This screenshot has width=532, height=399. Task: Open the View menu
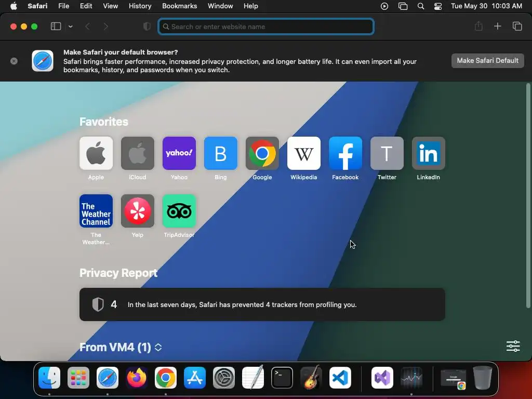click(x=110, y=6)
